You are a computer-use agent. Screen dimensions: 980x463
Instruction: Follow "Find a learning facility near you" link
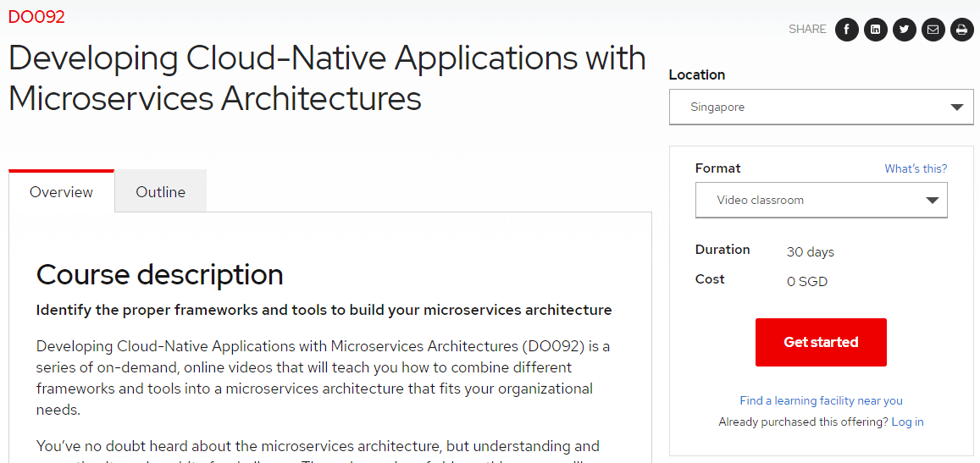[x=821, y=400]
